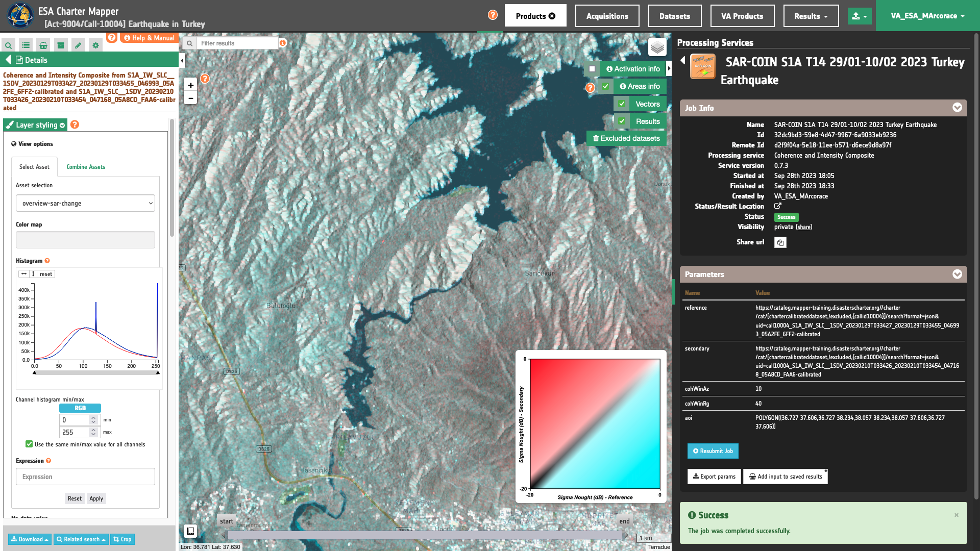This screenshot has width=980, height=551.
Task: Reset the expression
Action: pyautogui.click(x=75, y=498)
